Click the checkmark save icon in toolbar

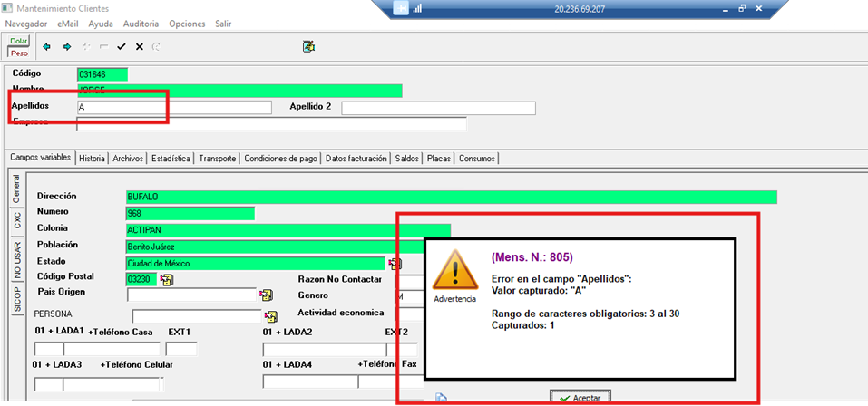coord(121,46)
